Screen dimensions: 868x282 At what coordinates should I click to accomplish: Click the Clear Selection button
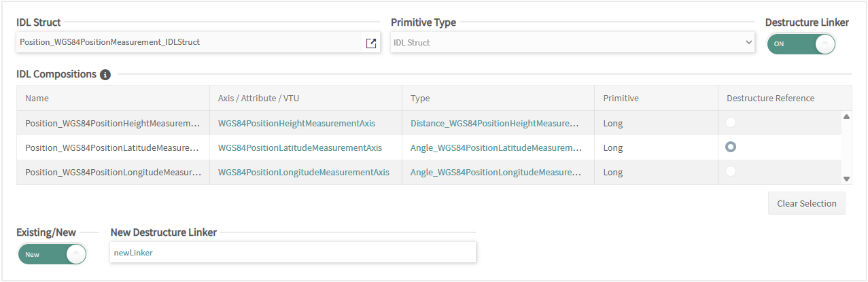tap(806, 203)
